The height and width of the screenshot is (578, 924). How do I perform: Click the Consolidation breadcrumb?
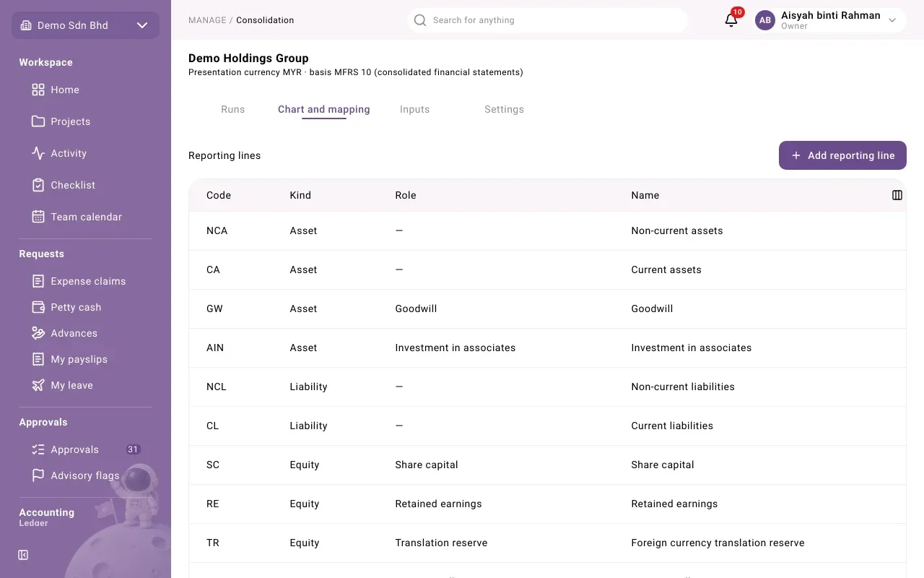(x=265, y=20)
